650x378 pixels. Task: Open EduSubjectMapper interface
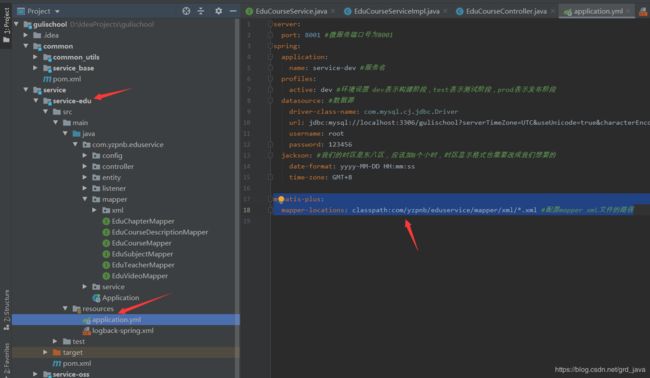[x=138, y=254]
